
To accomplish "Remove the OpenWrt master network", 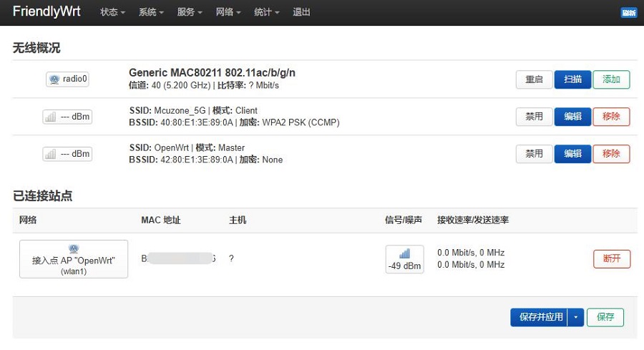I will click(x=611, y=154).
